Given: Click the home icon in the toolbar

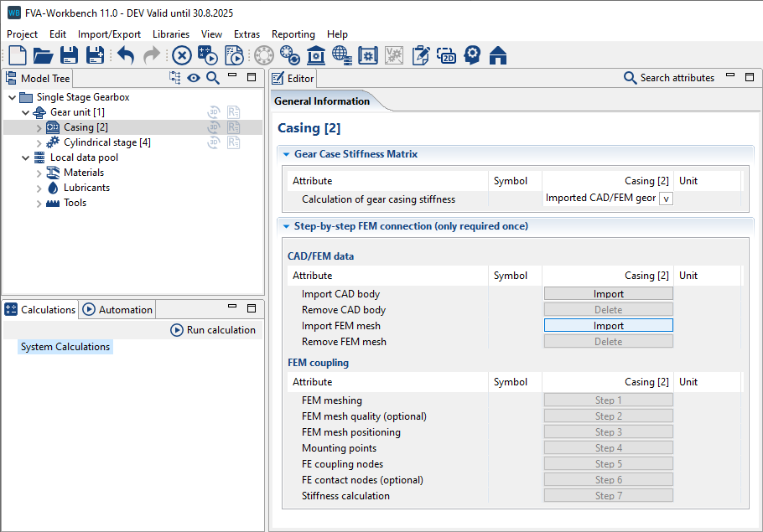Looking at the screenshot, I should (x=498, y=56).
